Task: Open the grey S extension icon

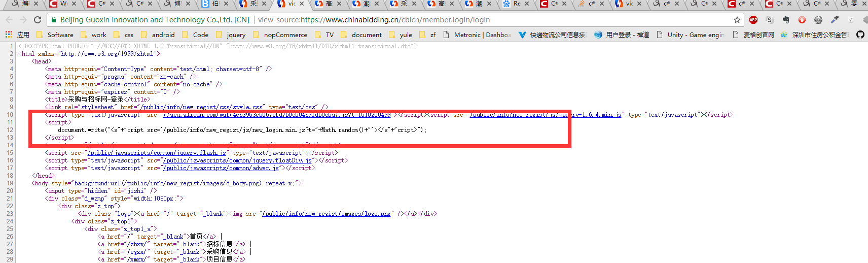Action: coord(770,20)
